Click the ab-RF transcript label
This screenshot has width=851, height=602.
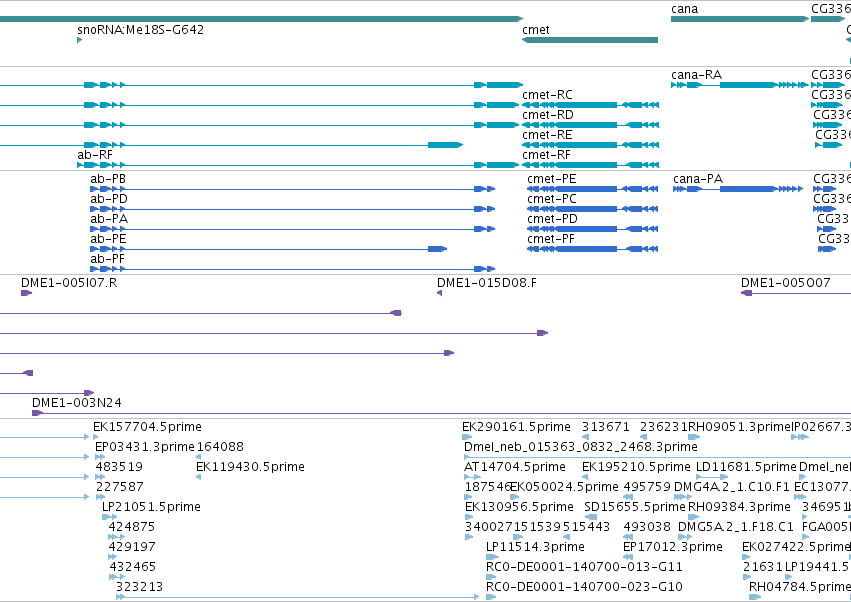(x=95, y=155)
